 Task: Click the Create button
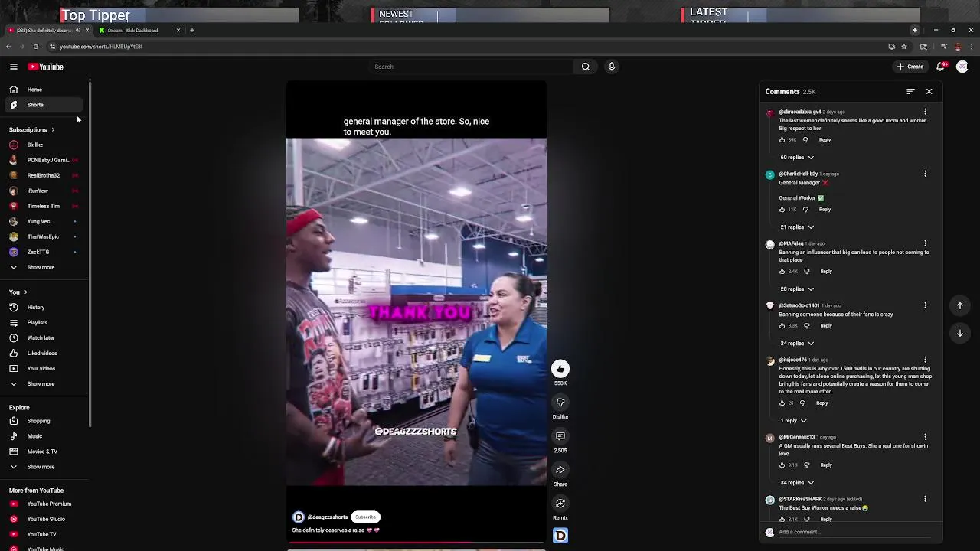tap(911, 67)
